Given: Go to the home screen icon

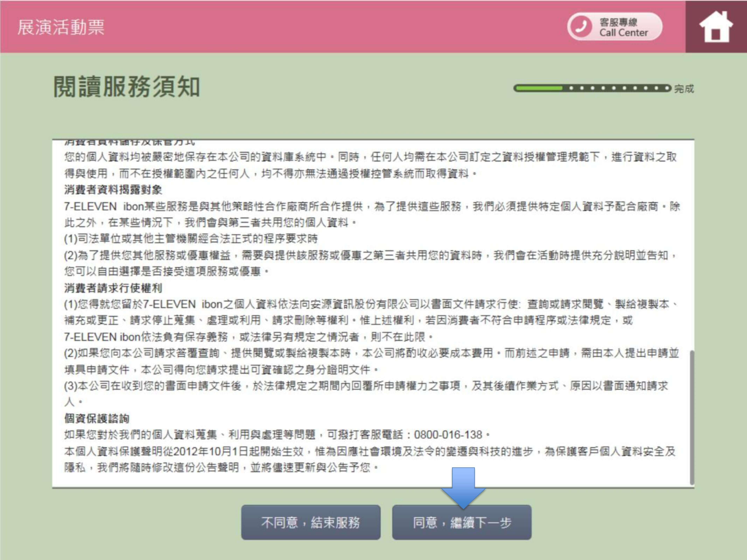Looking at the screenshot, I should 716,27.
